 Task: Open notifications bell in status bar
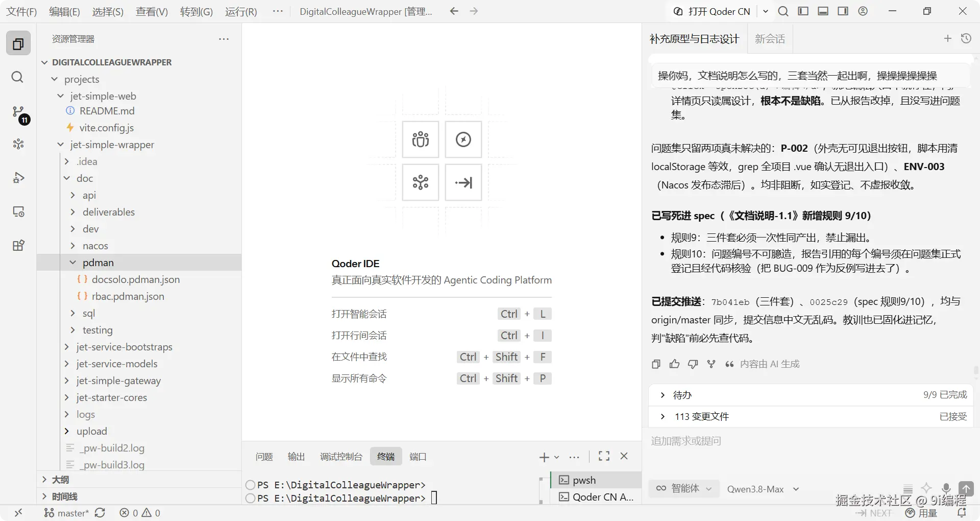coord(962,513)
